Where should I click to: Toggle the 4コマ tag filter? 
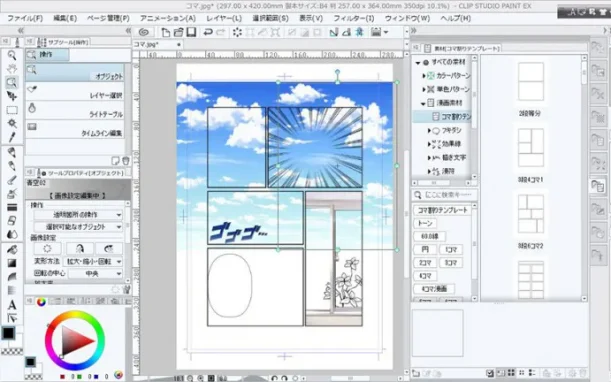(425, 276)
